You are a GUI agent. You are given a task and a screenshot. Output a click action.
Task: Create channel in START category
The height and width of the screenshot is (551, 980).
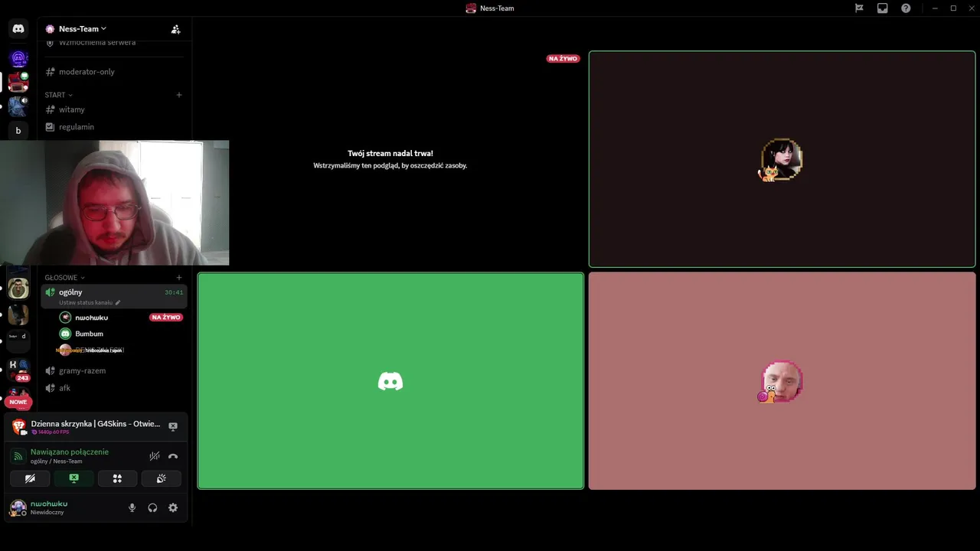179,95
